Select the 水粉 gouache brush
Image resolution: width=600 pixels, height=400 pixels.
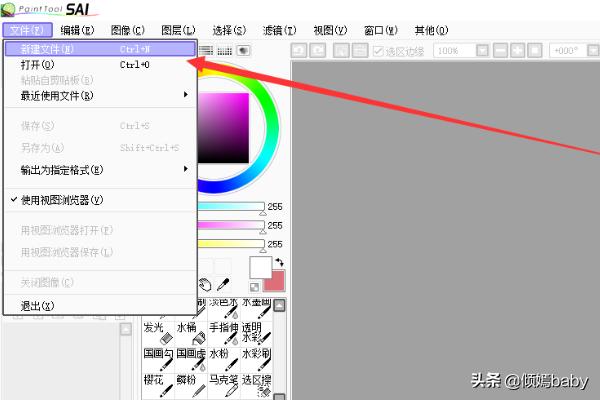(224, 359)
